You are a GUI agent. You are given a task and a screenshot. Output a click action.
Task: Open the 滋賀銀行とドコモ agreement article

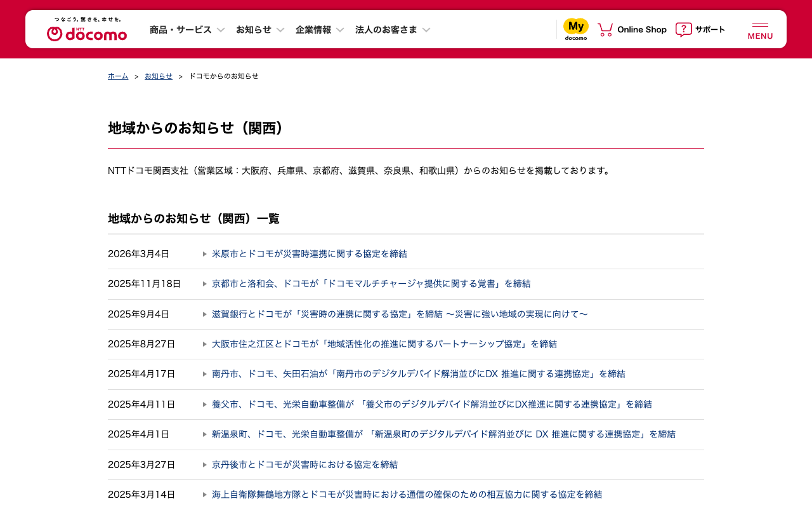pos(400,314)
